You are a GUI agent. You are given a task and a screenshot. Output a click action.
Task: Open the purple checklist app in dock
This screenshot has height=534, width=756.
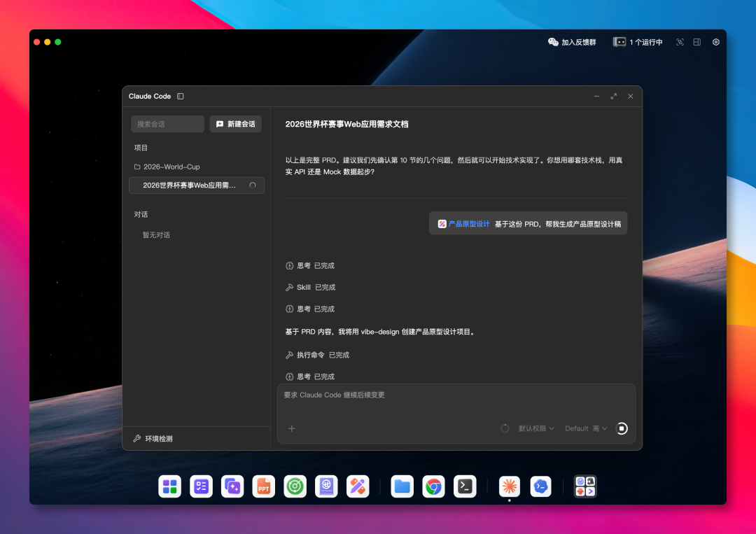coord(201,487)
